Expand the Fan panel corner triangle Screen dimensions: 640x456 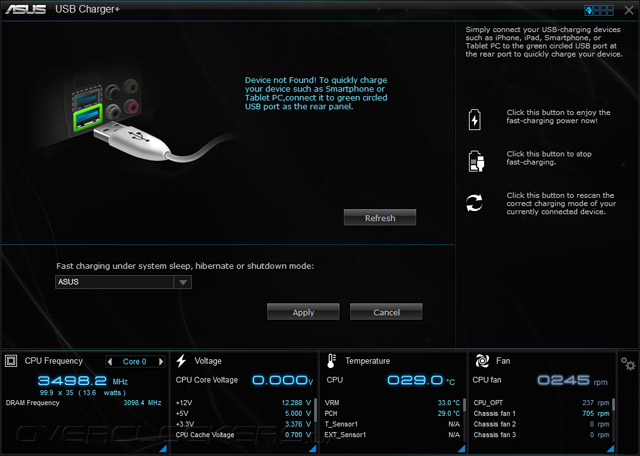click(610, 449)
